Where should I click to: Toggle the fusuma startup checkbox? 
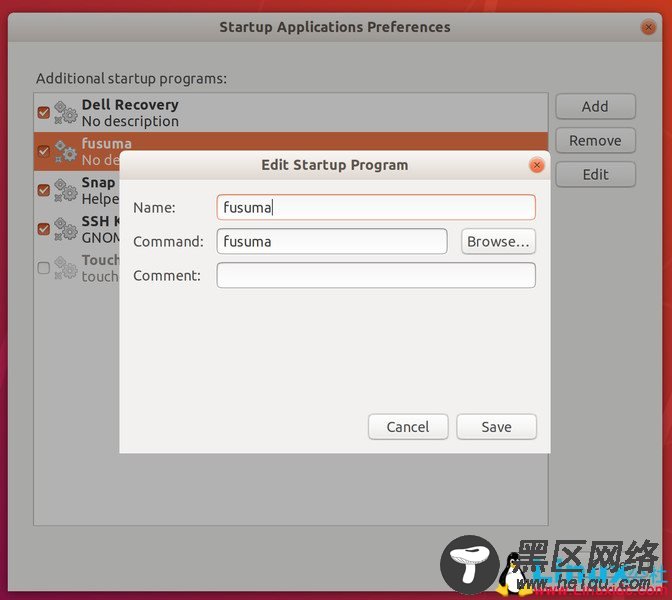(44, 151)
